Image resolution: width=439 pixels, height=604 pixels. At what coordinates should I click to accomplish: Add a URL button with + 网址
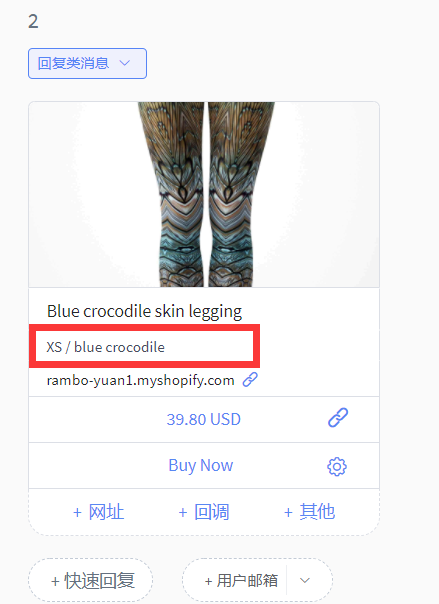tap(99, 512)
